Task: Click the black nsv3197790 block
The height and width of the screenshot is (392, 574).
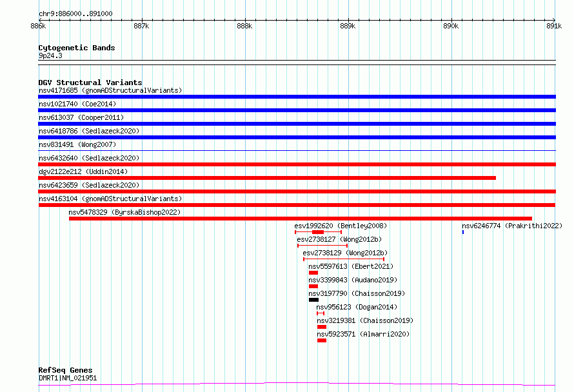Action: pos(313,300)
